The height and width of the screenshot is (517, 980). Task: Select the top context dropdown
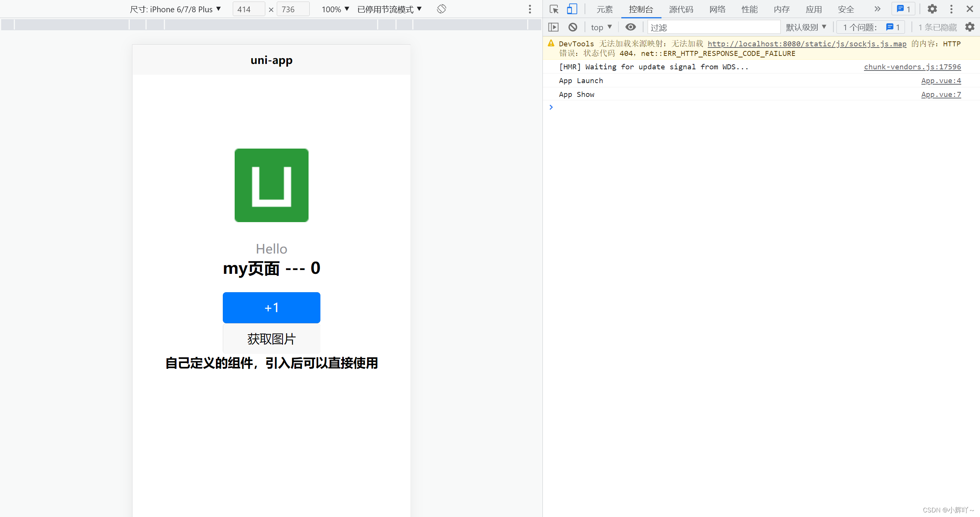point(601,27)
